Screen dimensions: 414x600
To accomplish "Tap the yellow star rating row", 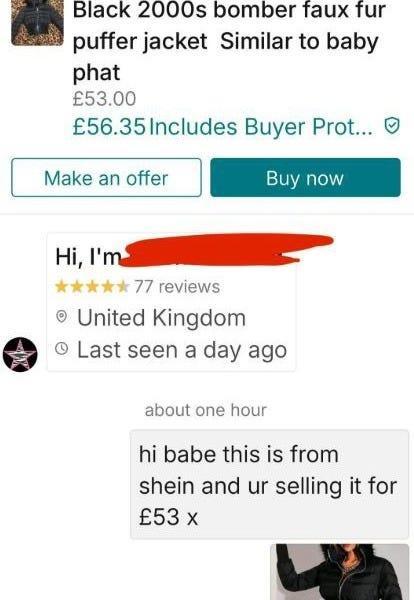I will pos(91,287).
